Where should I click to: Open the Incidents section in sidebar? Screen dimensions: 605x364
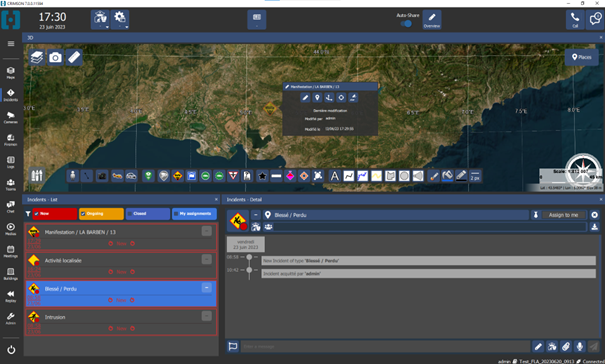[11, 95]
